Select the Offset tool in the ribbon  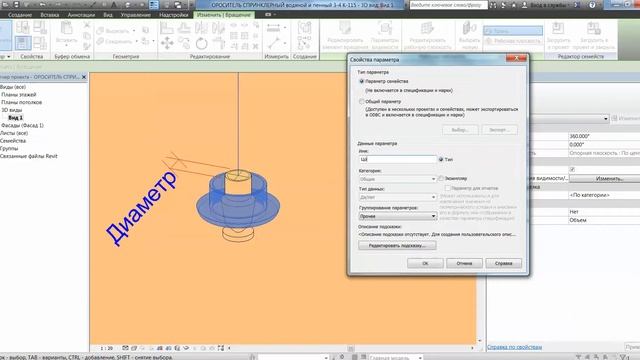pyautogui.click(x=184, y=28)
